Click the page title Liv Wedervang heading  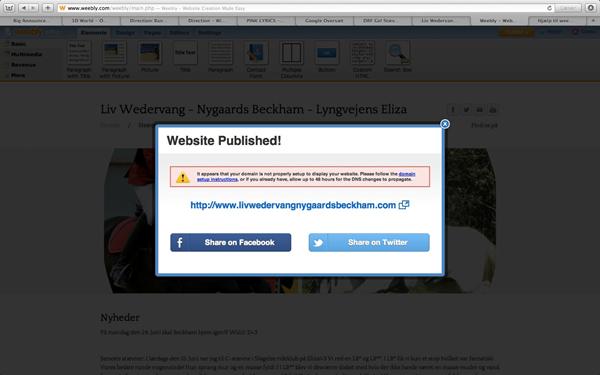(253, 109)
